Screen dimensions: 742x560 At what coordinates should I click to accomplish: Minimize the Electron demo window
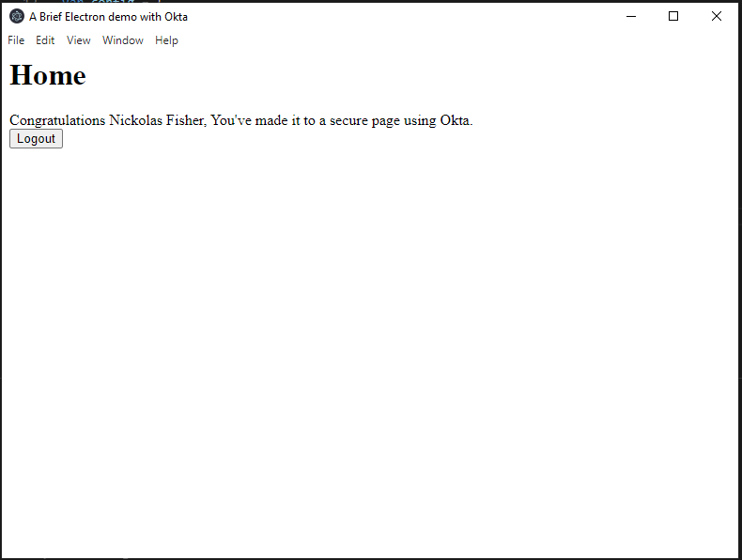click(631, 16)
